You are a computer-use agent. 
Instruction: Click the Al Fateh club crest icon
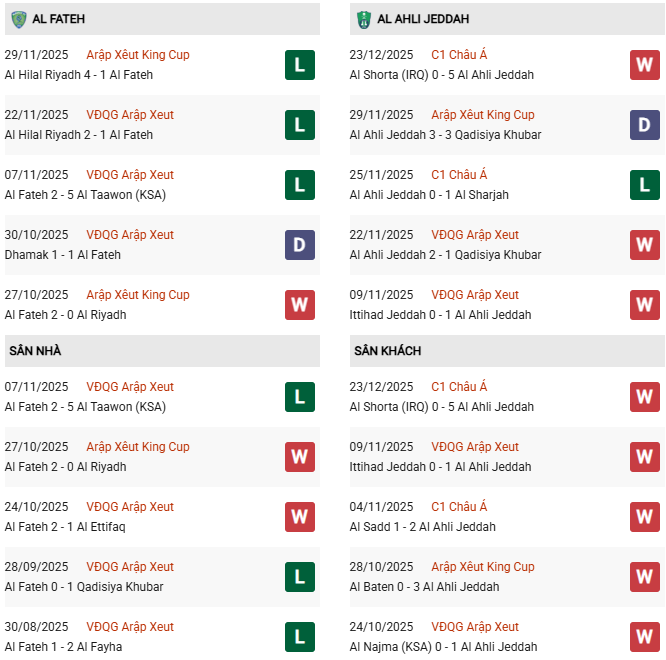coord(19,19)
